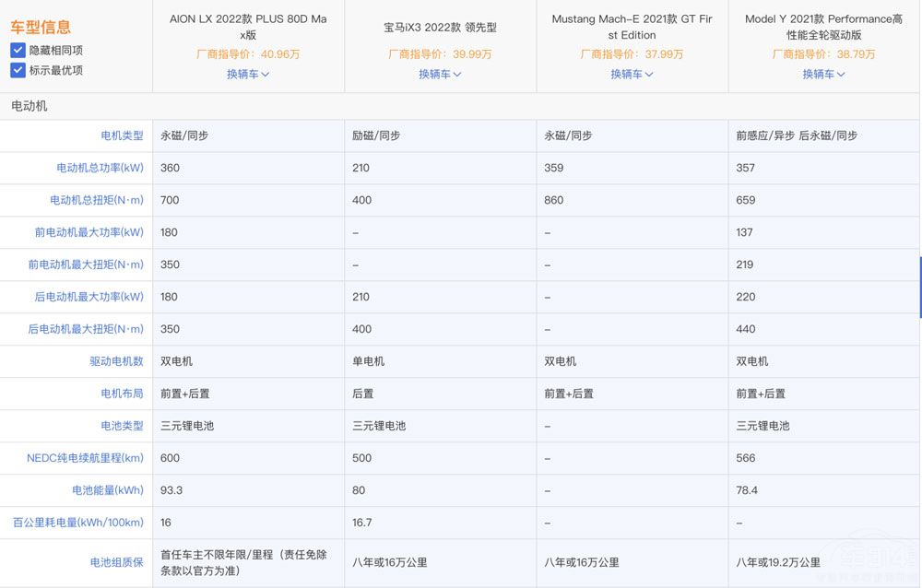Click the 驱动电机数 parameter label
Screen dimensions: 922x588
click(116, 361)
